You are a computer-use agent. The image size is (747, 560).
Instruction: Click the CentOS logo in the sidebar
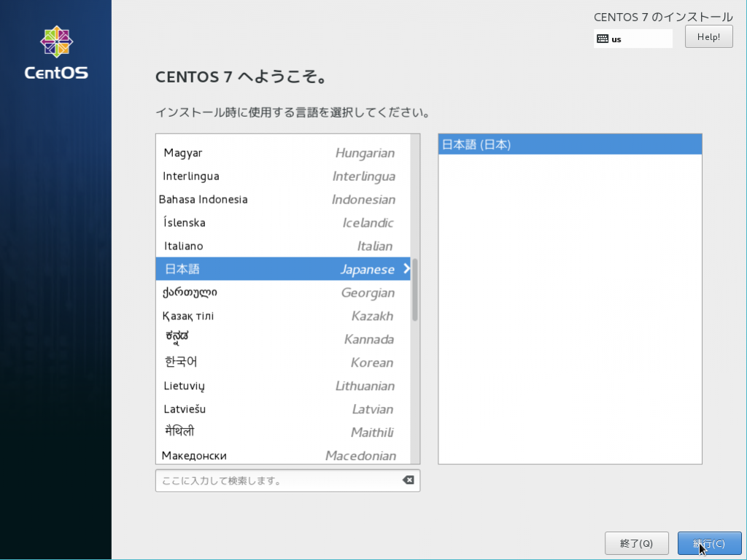pos(56,52)
